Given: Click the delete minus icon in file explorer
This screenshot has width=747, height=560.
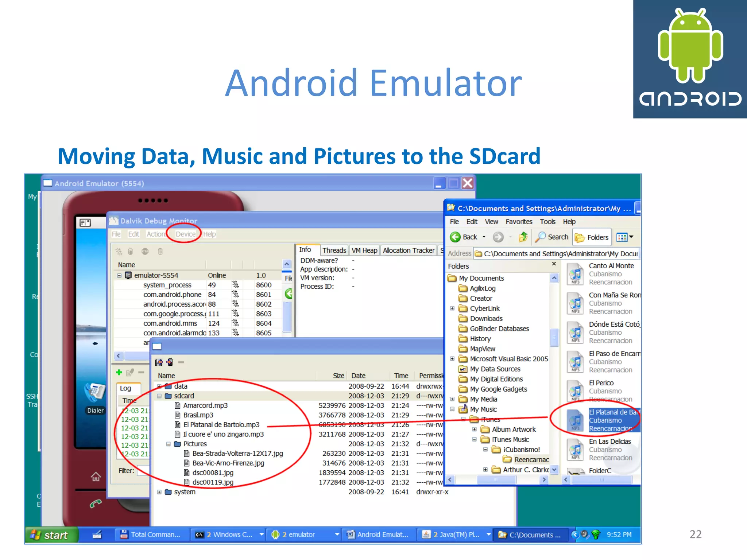Looking at the screenshot, I should [181, 362].
